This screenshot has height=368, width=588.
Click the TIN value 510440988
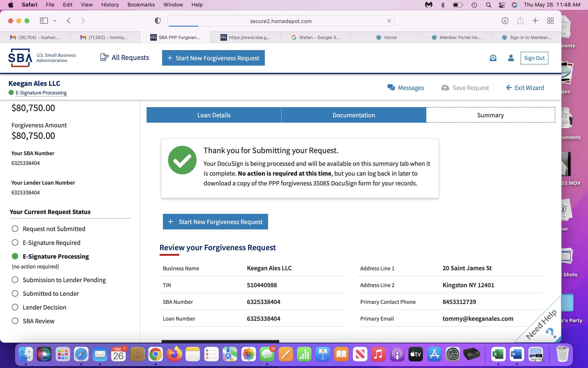[262, 285]
